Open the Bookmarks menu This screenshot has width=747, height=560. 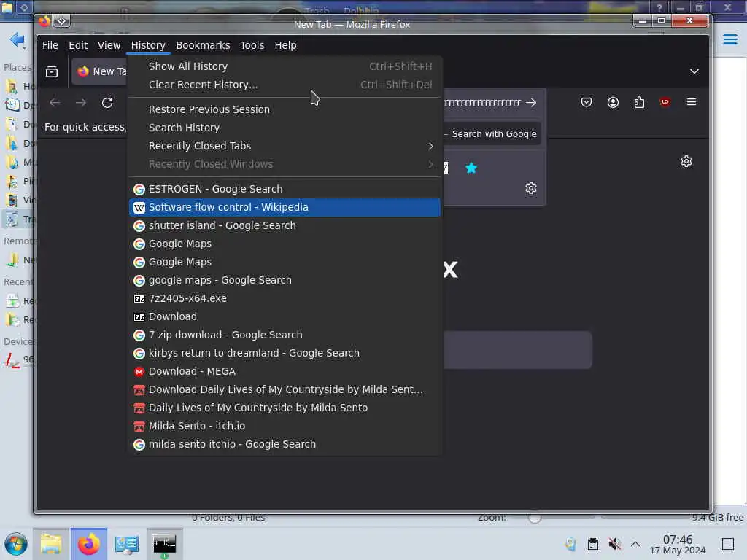[203, 45]
